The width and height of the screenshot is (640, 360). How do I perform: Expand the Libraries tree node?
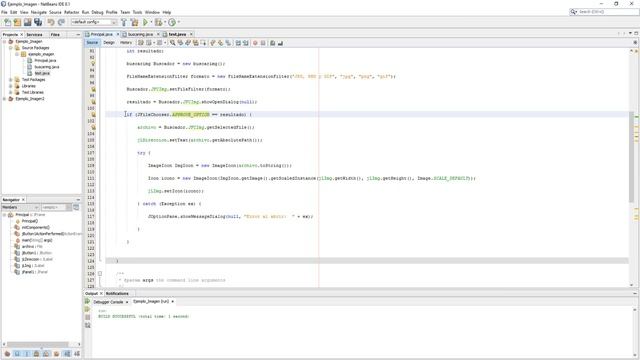point(11,86)
